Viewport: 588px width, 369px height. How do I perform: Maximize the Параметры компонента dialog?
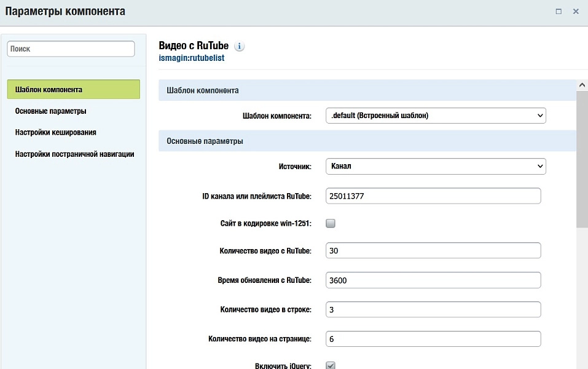(559, 11)
